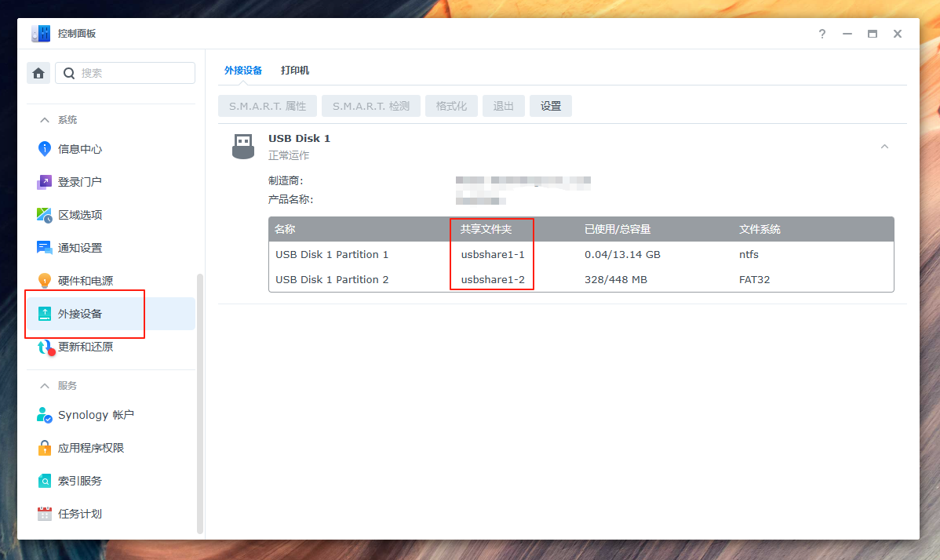Select Regional Options (区域选项) icon
This screenshot has width=940, height=560.
click(x=45, y=215)
